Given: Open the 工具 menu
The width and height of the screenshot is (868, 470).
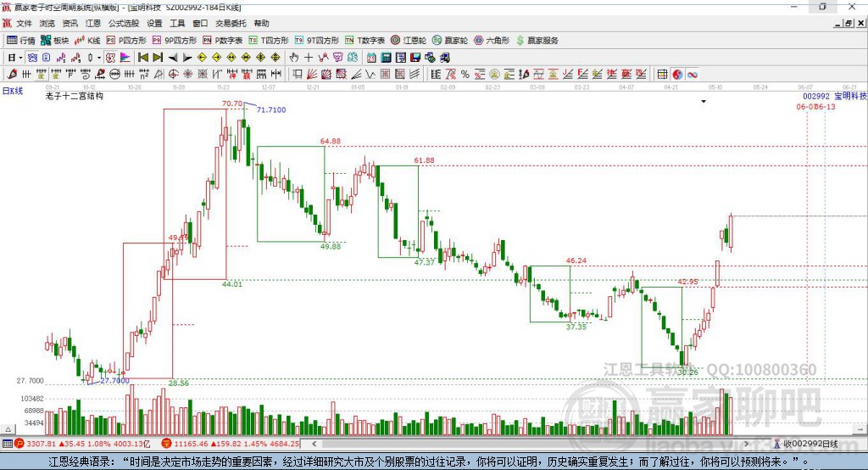Looking at the screenshot, I should pyautogui.click(x=177, y=23).
